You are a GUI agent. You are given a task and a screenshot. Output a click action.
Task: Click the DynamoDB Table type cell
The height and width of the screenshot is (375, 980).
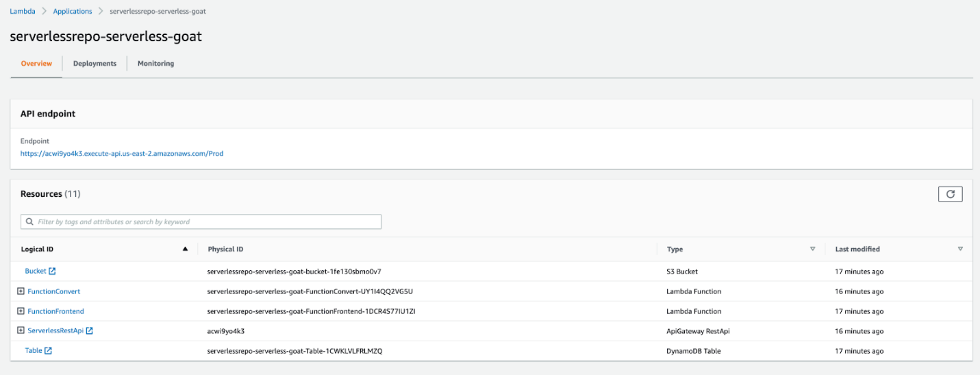click(694, 351)
